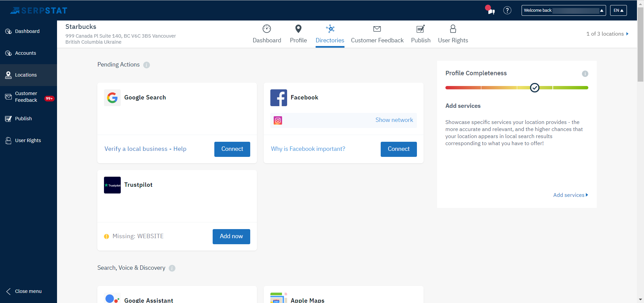The width and height of the screenshot is (644, 303).
Task: Click the Directories network icon
Action: pos(330,29)
